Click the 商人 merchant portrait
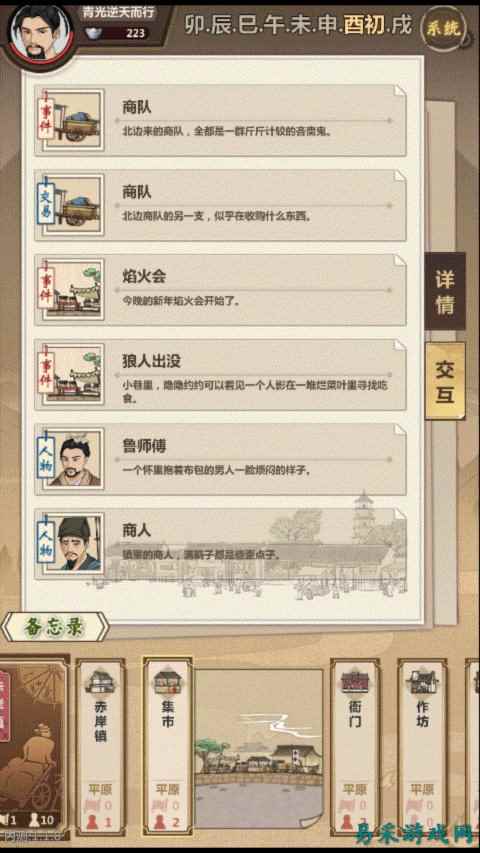This screenshot has height=853, width=480. [x=71, y=545]
